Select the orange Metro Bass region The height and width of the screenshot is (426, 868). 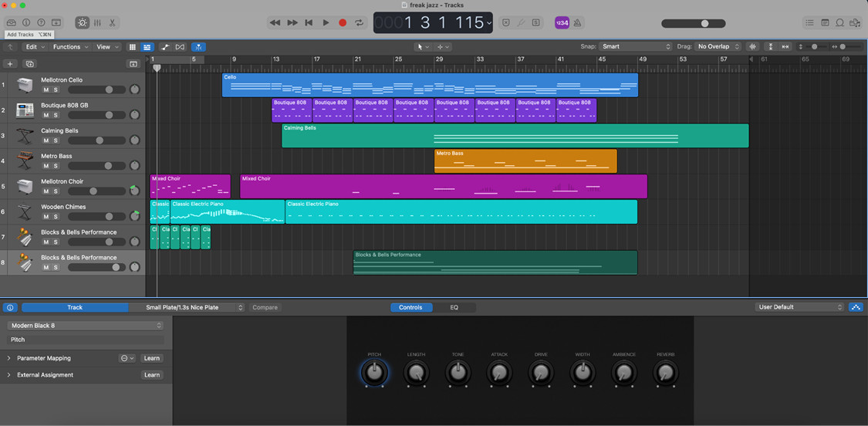[x=525, y=161]
